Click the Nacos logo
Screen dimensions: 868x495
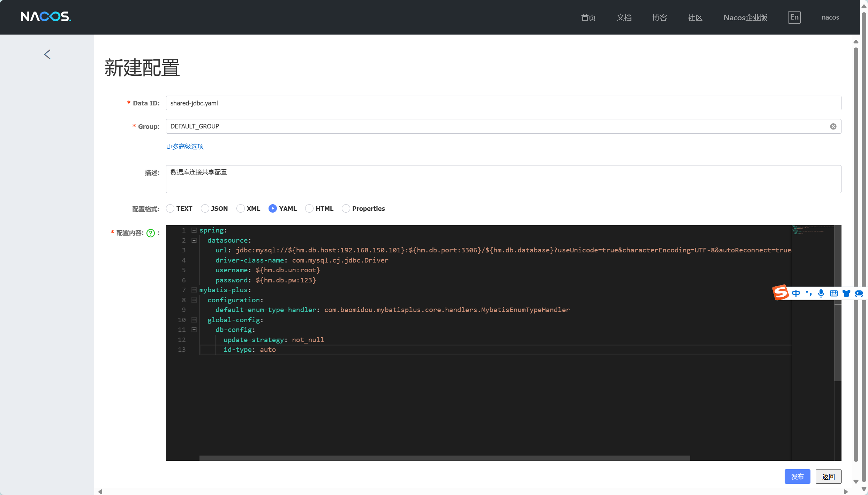[x=46, y=17]
